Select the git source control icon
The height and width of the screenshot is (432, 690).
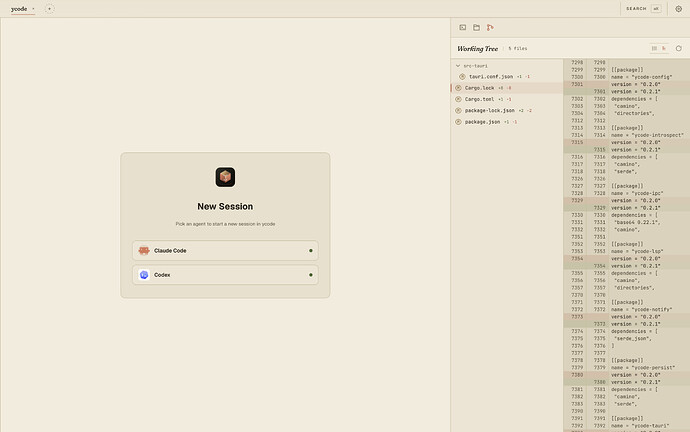coord(490,28)
